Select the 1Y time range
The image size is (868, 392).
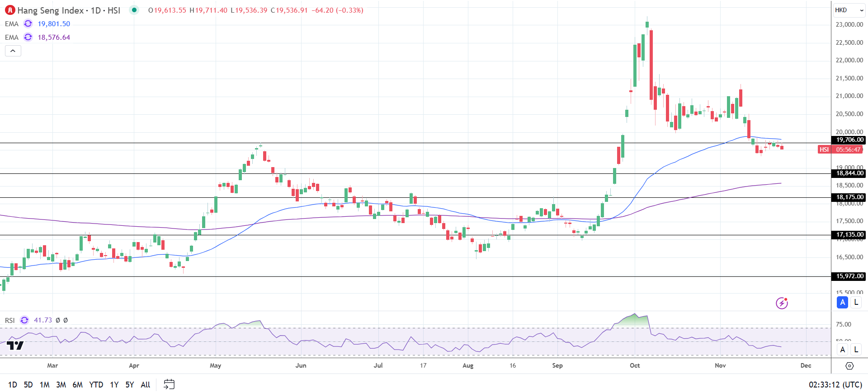point(114,385)
